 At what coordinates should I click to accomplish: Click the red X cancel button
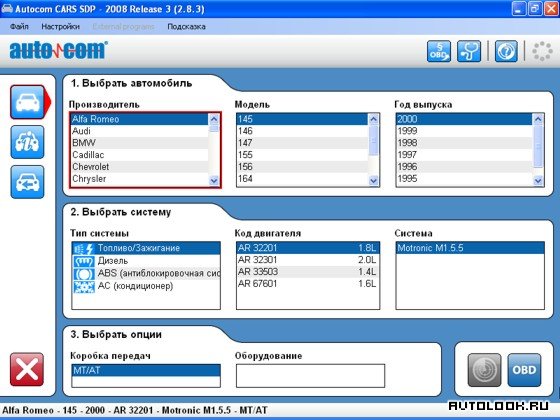[x=27, y=370]
